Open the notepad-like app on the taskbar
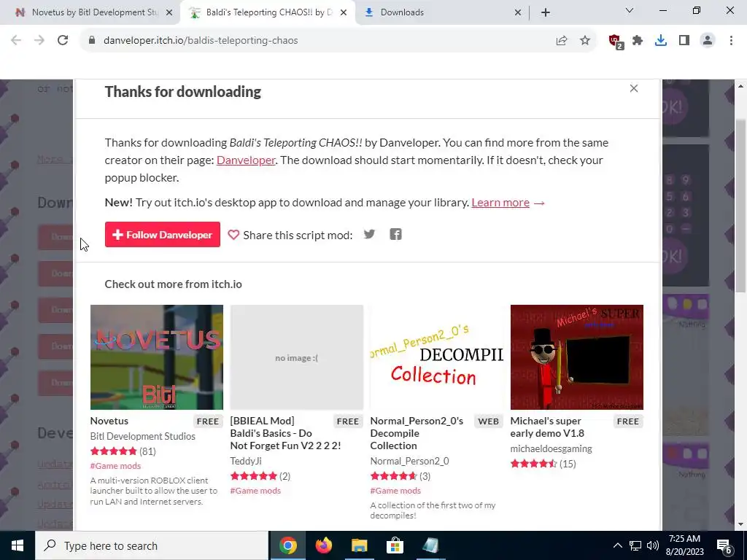This screenshot has width=747, height=560. [430, 545]
